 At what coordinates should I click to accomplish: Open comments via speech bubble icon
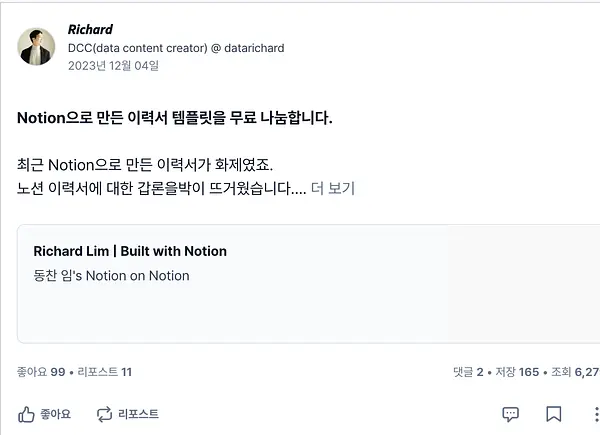tap(510, 414)
